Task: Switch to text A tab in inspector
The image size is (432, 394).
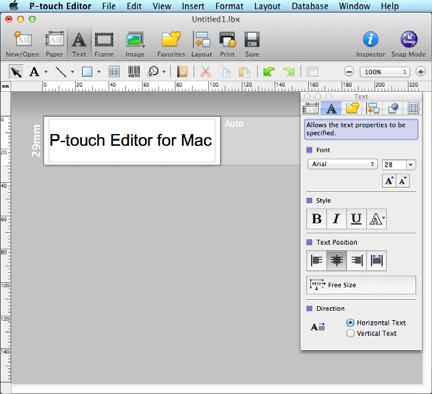Action: [x=331, y=108]
